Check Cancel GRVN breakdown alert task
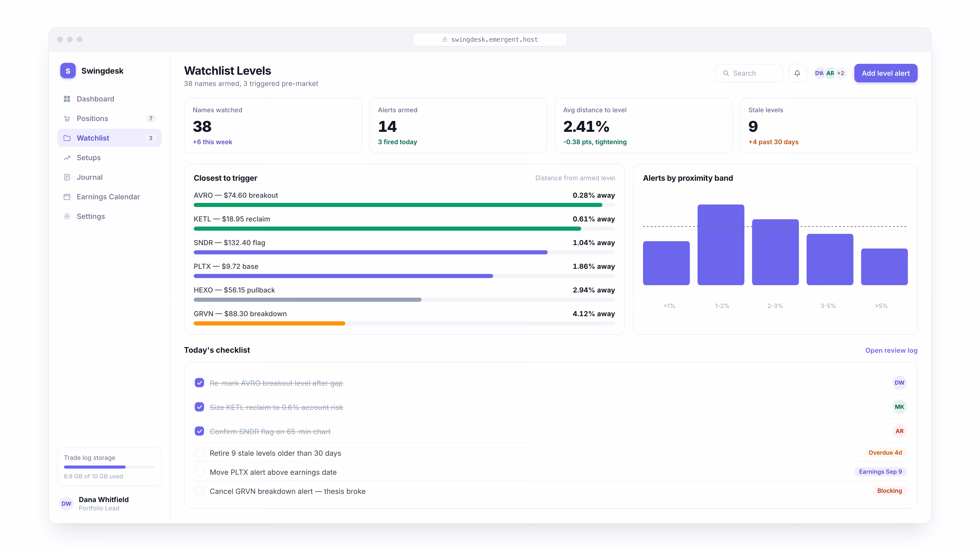 199,490
